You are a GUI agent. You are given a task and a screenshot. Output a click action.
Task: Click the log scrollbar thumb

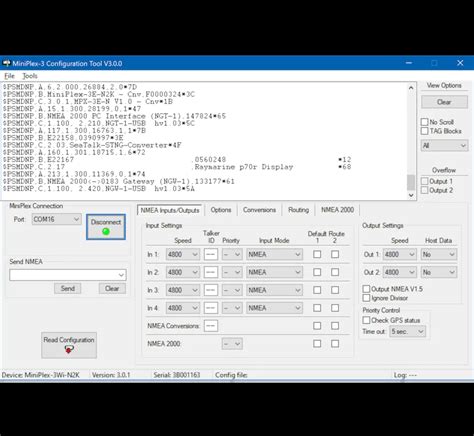click(x=411, y=182)
